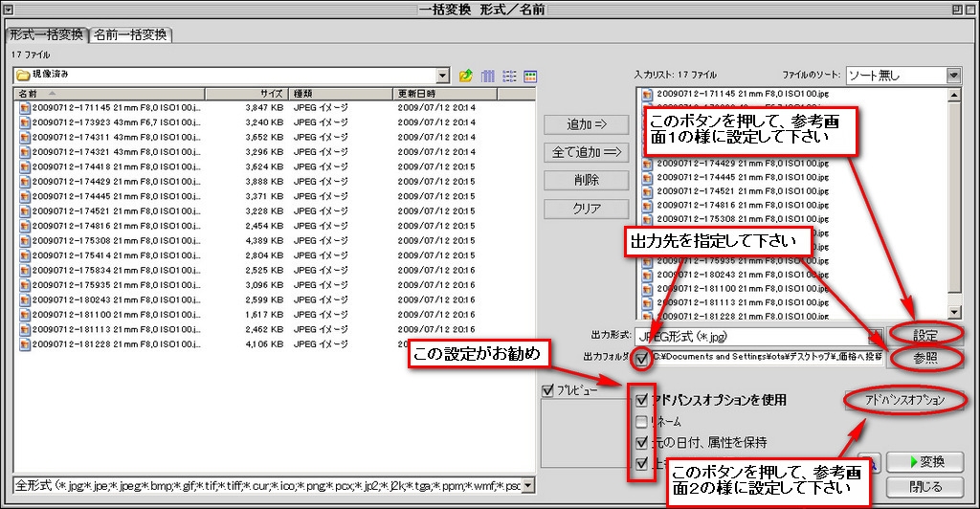The height and width of the screenshot is (509, 980).
Task: Select size cell 3,371 KB in left list
Action: coord(264,196)
